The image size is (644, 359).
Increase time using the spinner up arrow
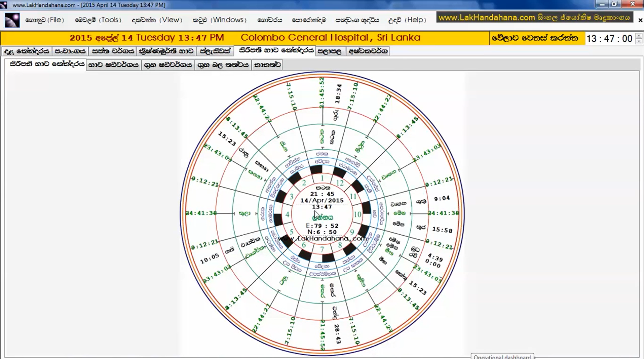639,36
